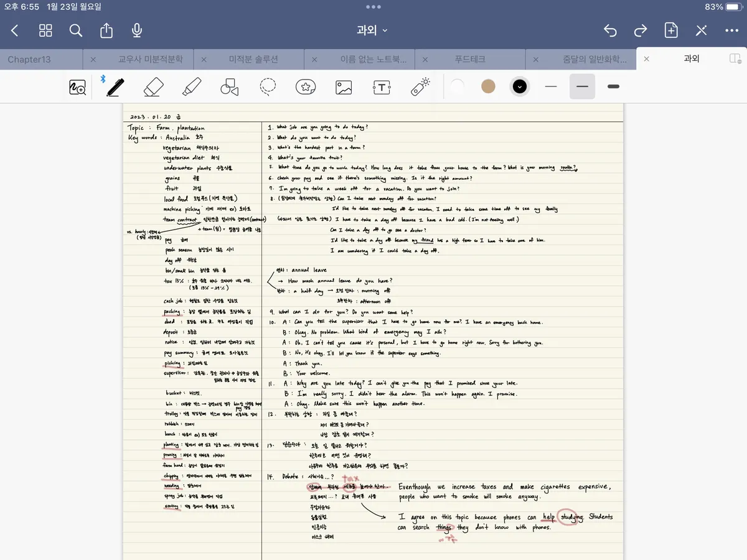Redo the undone action
Viewport: 747px width, 560px height.
pos(641,30)
